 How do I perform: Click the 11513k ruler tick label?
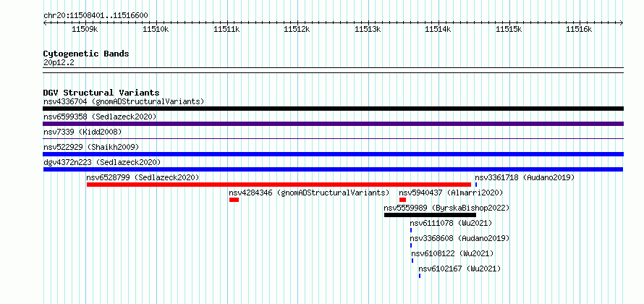tap(368, 29)
